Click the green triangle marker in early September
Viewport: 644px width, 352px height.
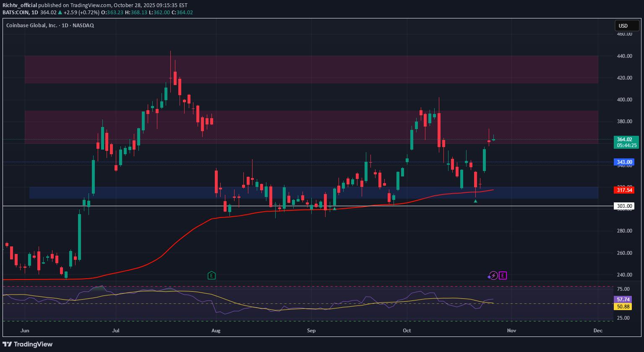coord(334,208)
